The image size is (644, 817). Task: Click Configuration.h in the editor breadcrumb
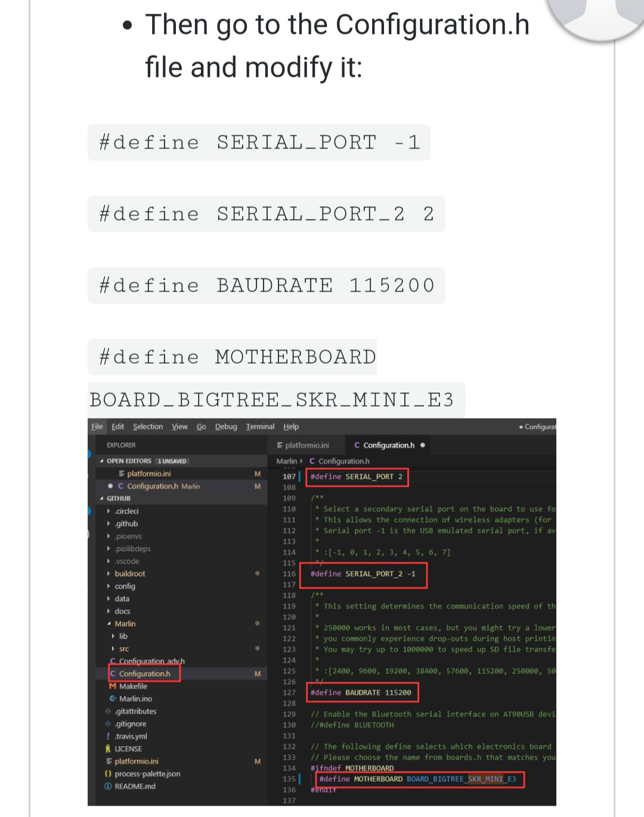coord(344,462)
